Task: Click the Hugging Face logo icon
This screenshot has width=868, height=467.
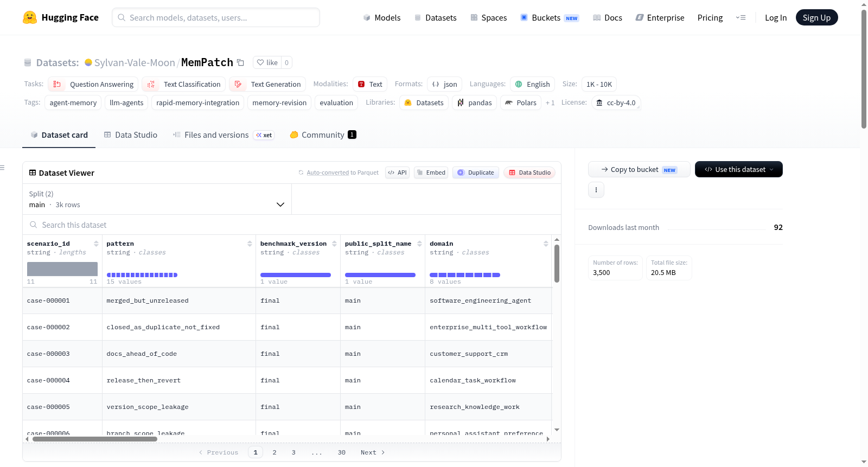Action: pos(30,17)
